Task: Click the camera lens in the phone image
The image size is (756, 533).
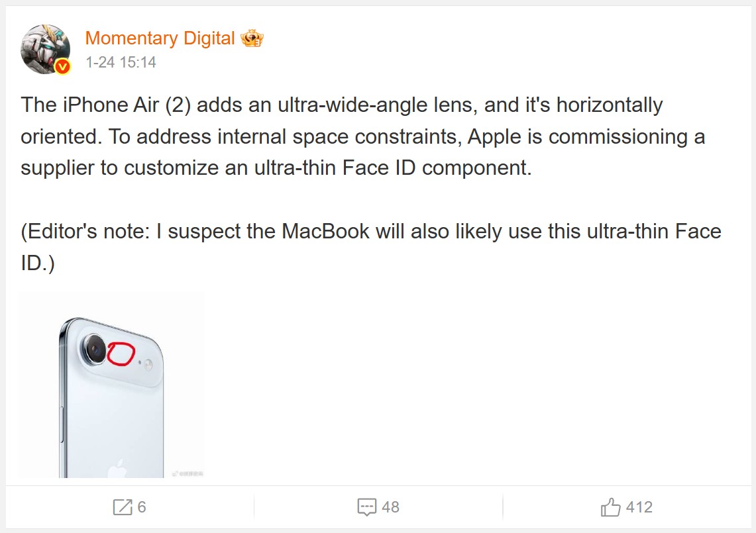Action: 94,348
